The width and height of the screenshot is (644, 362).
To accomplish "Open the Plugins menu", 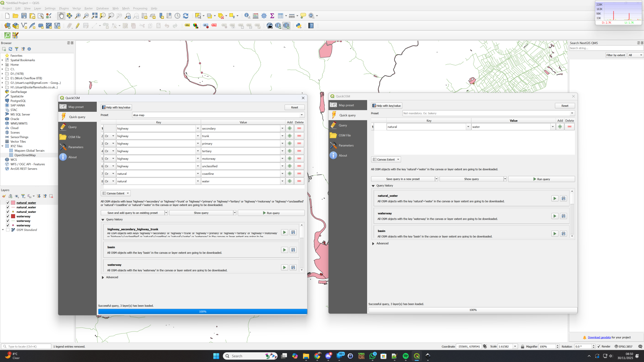I will [x=64, y=8].
